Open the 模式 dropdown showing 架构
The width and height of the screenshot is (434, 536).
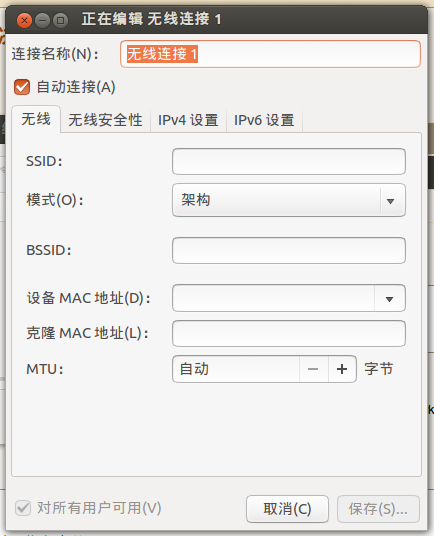(x=289, y=200)
